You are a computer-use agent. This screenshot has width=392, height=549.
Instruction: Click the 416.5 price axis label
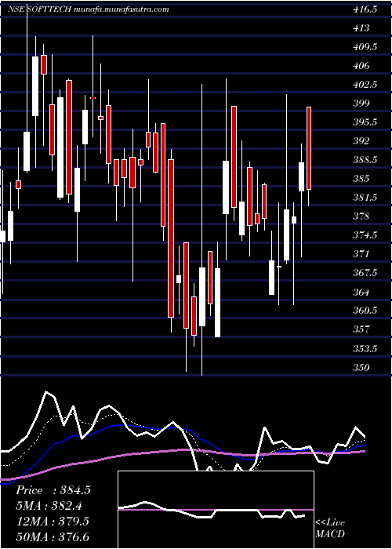click(x=365, y=9)
